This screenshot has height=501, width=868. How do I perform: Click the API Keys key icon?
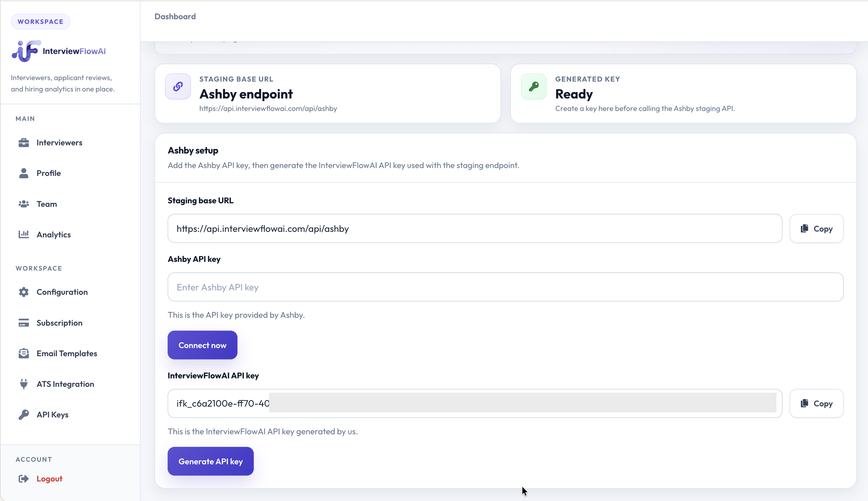[x=23, y=414]
